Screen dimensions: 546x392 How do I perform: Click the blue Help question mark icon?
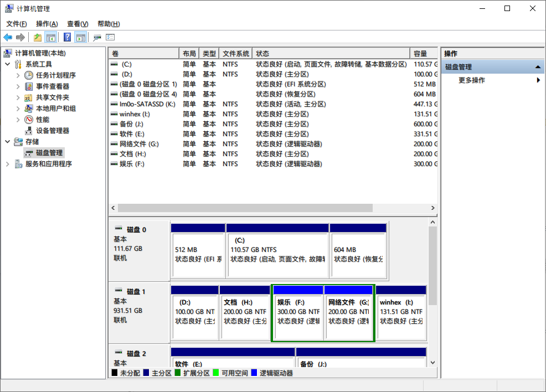pos(68,37)
